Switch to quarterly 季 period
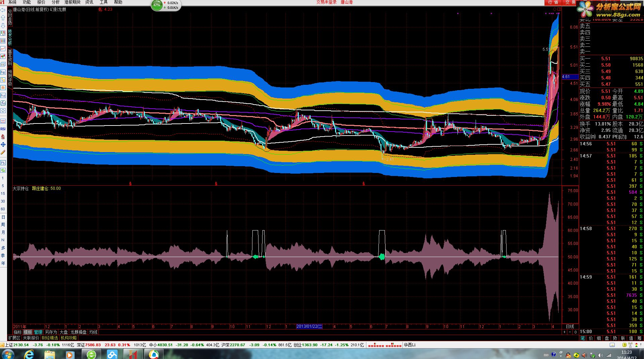644x359 pixels. tap(3, 255)
